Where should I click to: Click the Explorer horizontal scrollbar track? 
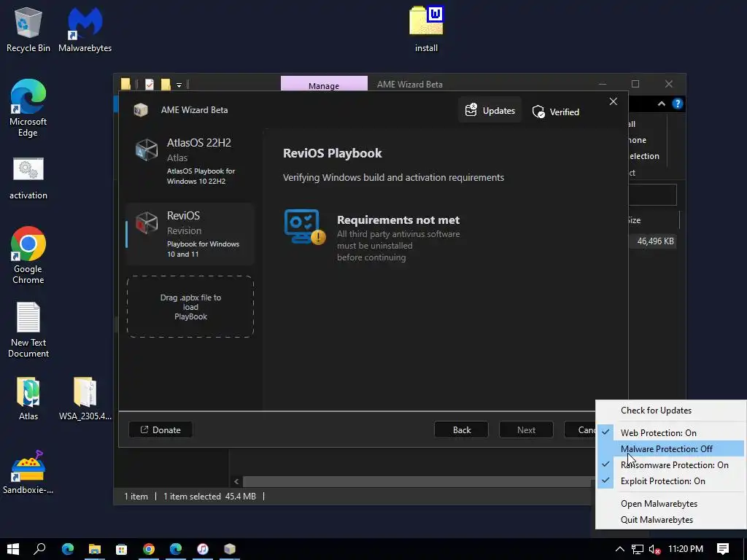(x=417, y=481)
